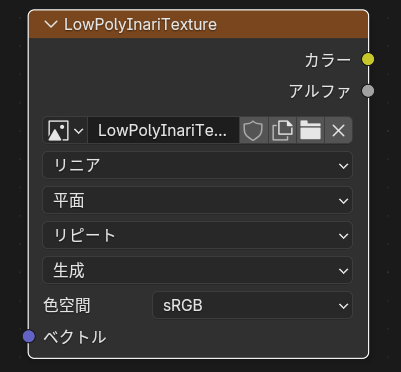Click the purple ベクトル input socket
Viewport: 401px width, 372px height.
click(29, 336)
